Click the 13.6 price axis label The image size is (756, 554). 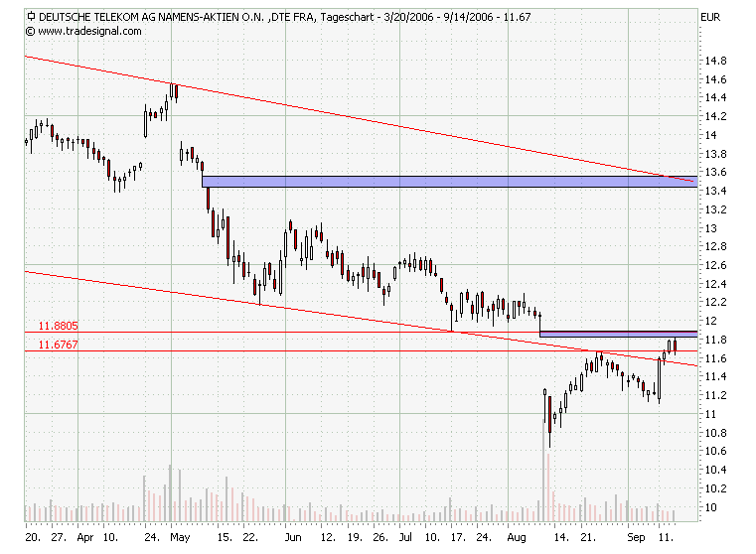click(x=715, y=172)
